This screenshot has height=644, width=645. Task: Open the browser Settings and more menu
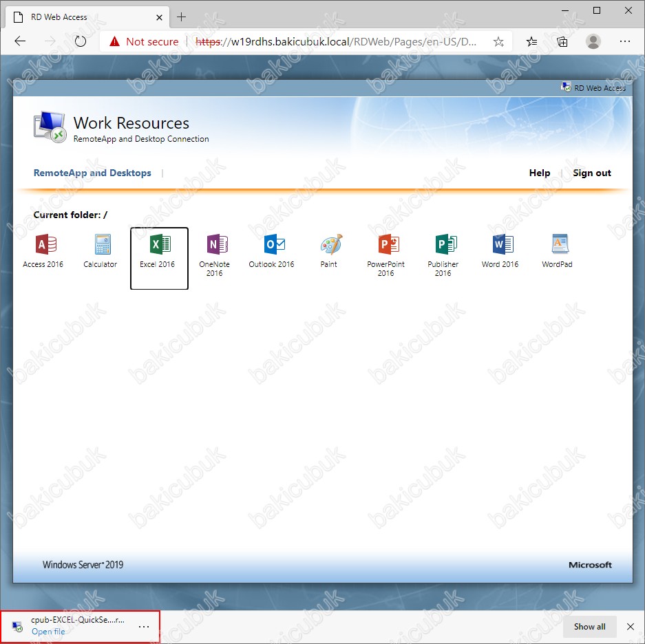(x=625, y=41)
